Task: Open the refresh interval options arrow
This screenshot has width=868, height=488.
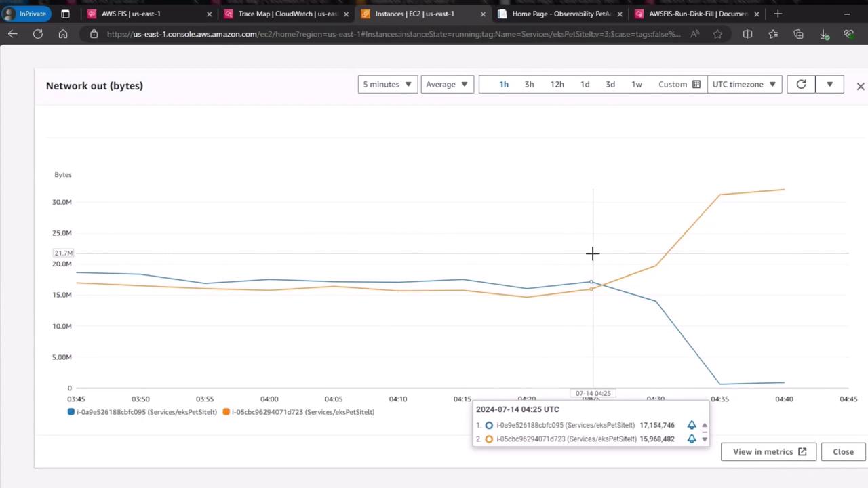Action: [829, 84]
